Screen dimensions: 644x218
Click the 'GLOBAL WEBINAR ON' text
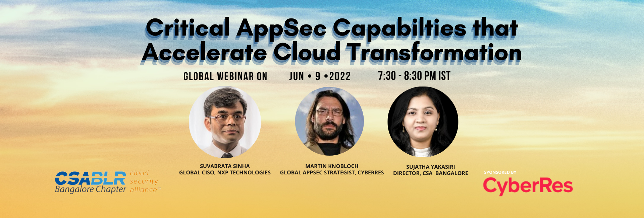225,76
